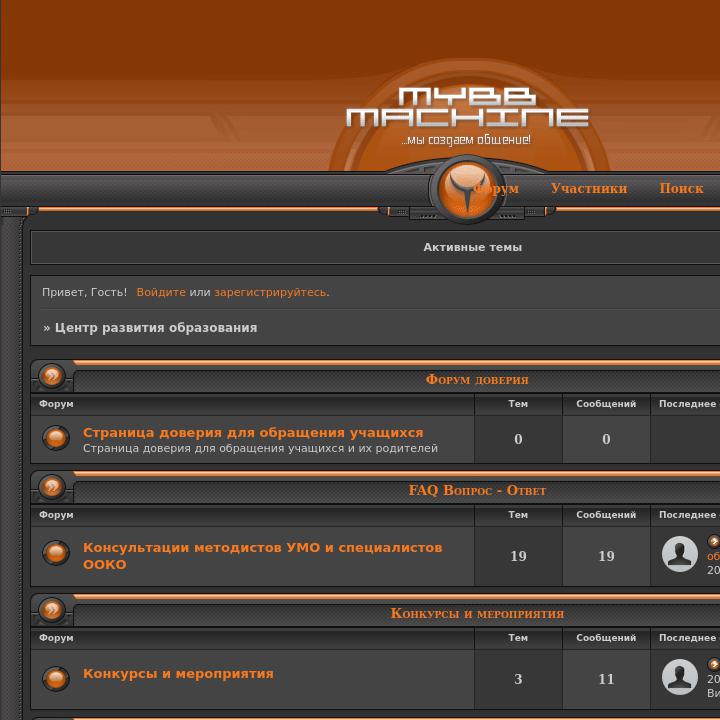Click the FAQ Вопрос - Ответ category title
The width and height of the screenshot is (720, 720).
coord(477,490)
